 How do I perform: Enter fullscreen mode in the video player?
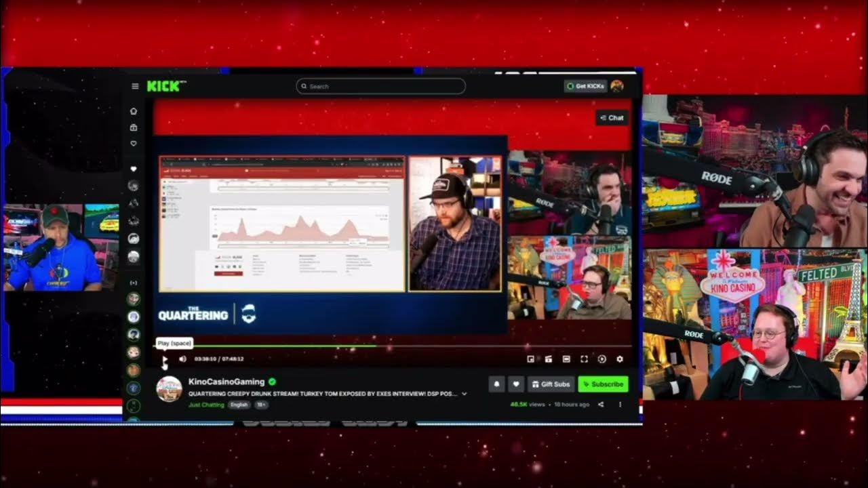click(x=584, y=359)
